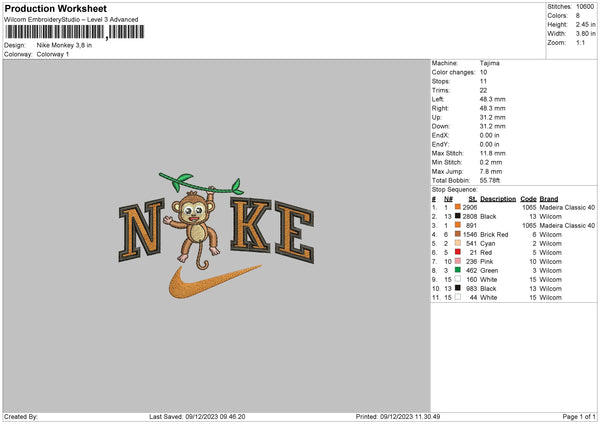Click the Stops value '11'
This screenshot has width=600, height=424.
pos(483,81)
